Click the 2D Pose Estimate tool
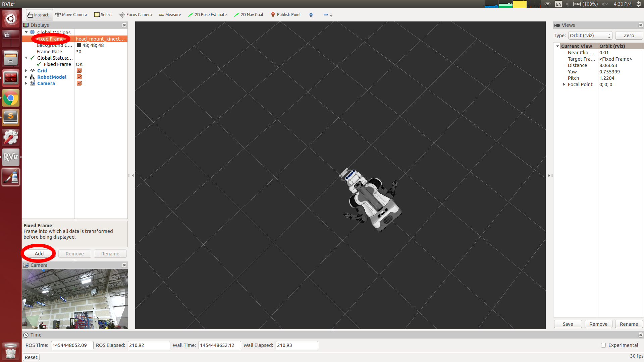Screen dimensions: 644x362 208,15
